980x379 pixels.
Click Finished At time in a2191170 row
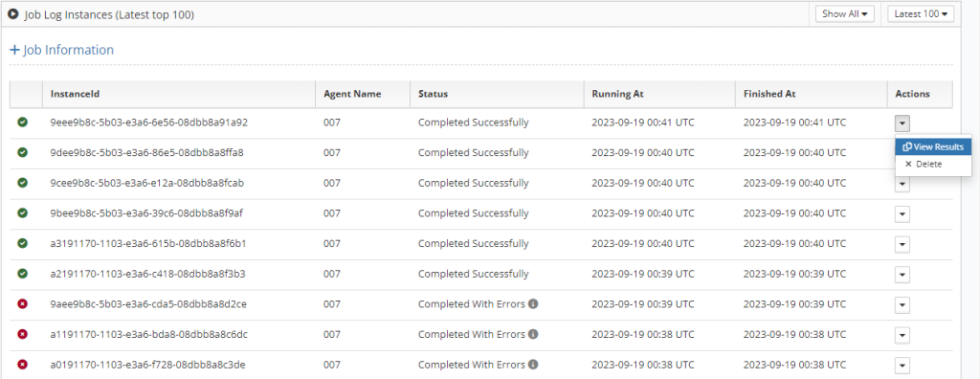[x=794, y=274]
